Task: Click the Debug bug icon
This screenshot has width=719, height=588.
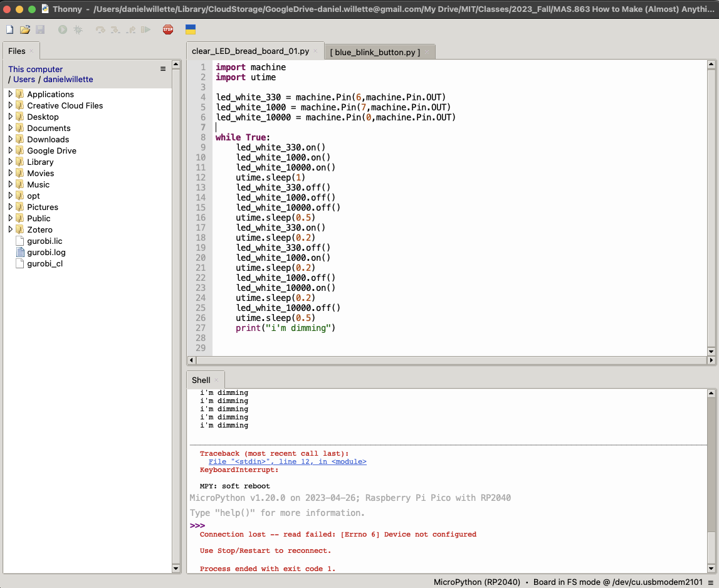Action: coord(78,29)
